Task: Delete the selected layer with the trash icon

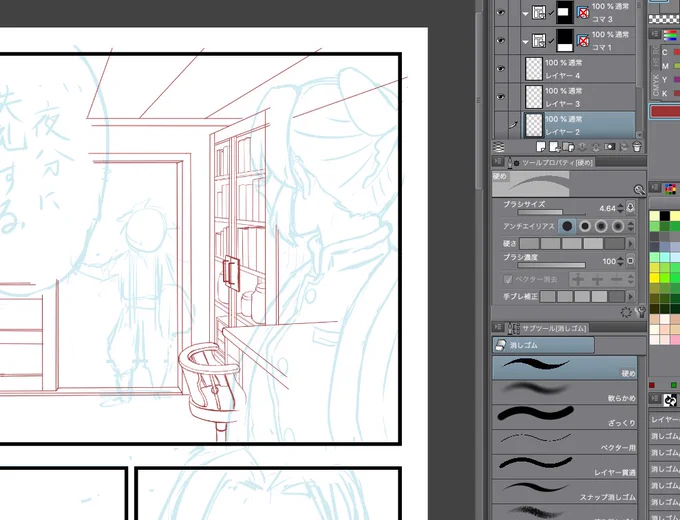Action: point(637,147)
